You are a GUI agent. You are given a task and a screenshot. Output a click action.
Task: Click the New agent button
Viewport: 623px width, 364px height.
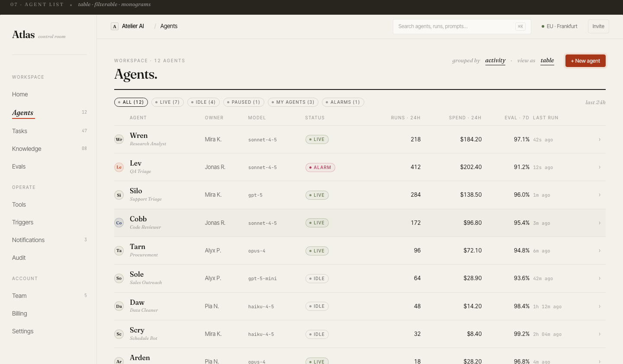pyautogui.click(x=585, y=61)
